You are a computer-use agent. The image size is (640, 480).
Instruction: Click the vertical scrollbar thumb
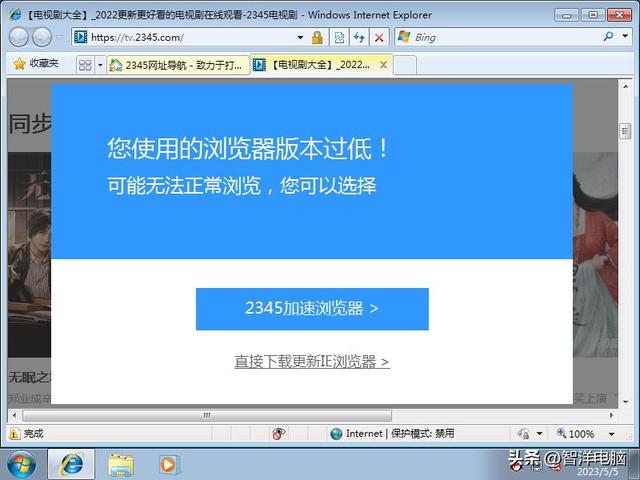pyautogui.click(x=625, y=131)
